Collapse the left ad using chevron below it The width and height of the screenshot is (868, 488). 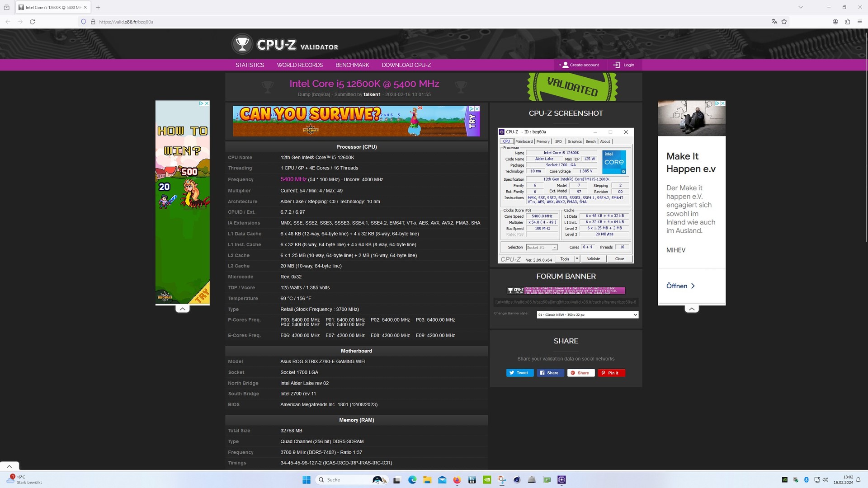point(182,309)
